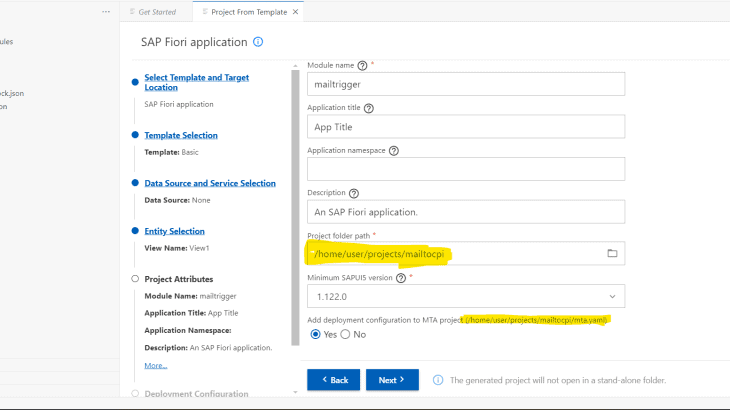Image resolution: width=730 pixels, height=410 pixels.
Task: Switch to the Get Started tab
Action: [156, 12]
